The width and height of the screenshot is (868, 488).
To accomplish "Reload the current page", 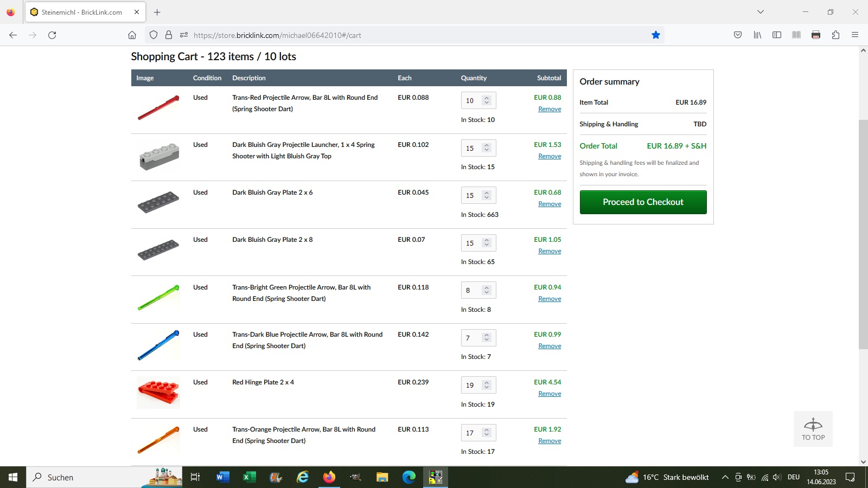I will point(52,35).
